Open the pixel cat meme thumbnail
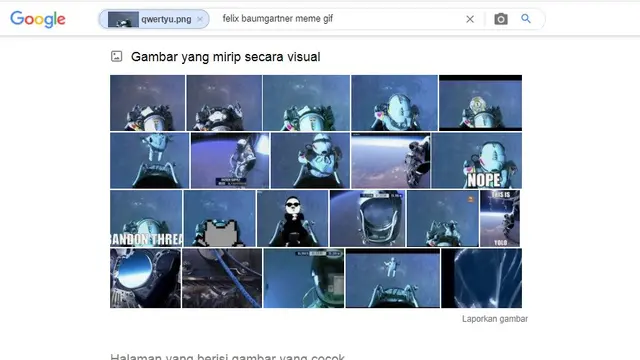Screen dimensions: 640x360 tap(220, 218)
